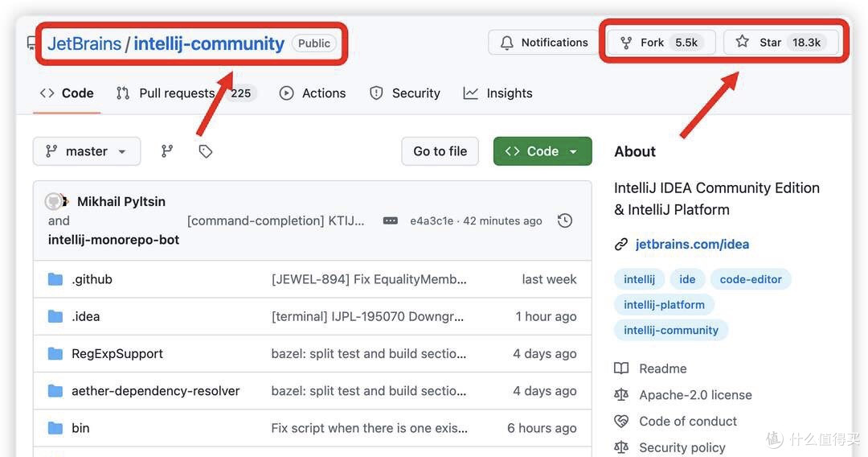The width and height of the screenshot is (868, 457).
Task: Open Apache-2.0 license scale icon link
Action: point(621,395)
